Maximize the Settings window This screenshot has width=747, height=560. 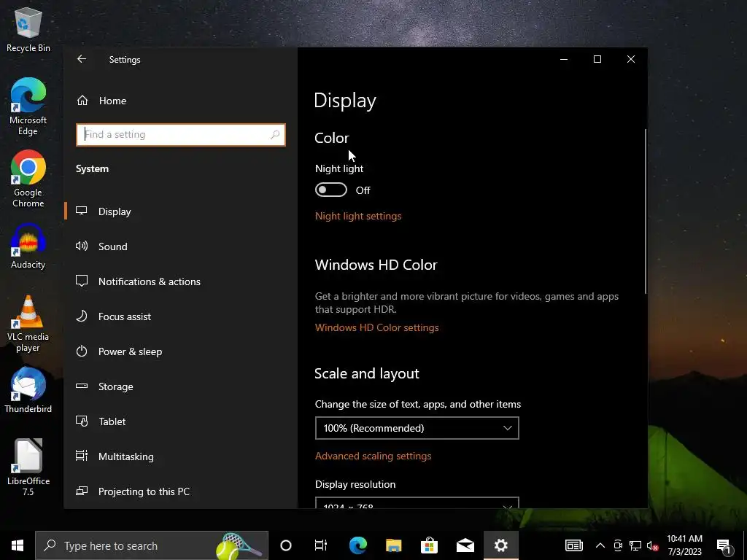click(597, 59)
